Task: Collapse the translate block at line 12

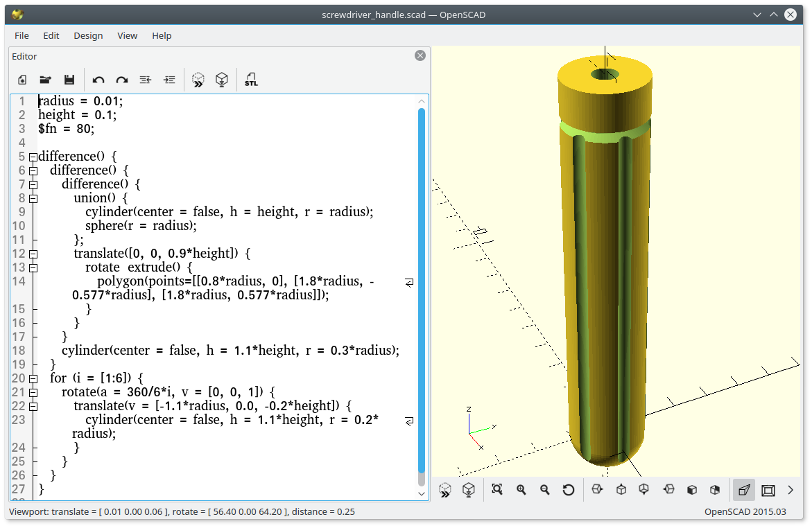Action: (33, 254)
